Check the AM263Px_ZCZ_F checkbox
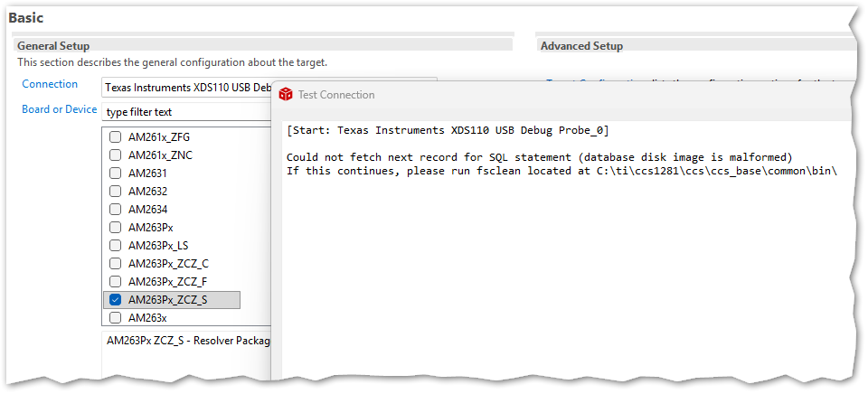The image size is (868, 394). click(x=115, y=282)
